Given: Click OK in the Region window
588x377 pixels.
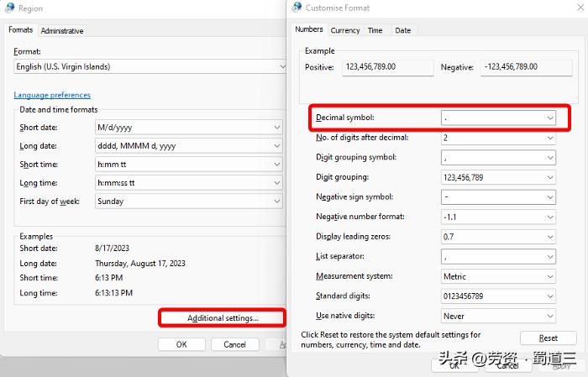Looking at the screenshot, I should coord(181,344).
